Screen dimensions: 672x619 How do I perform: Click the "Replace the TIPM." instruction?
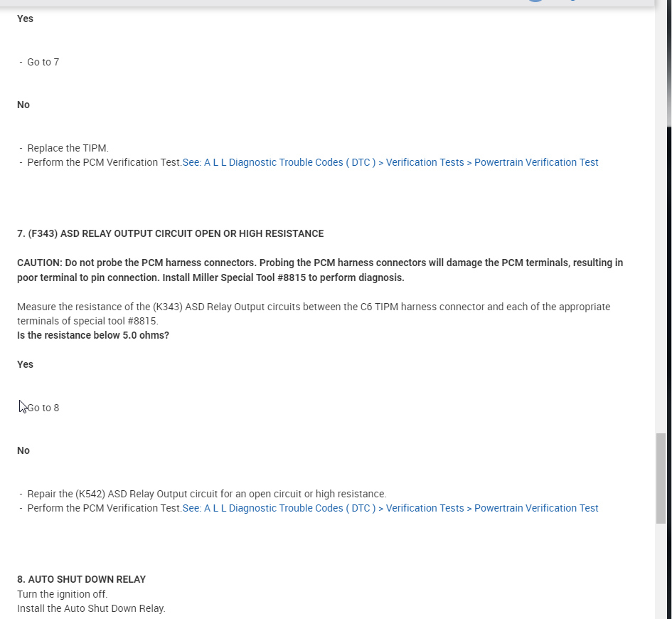pos(68,148)
